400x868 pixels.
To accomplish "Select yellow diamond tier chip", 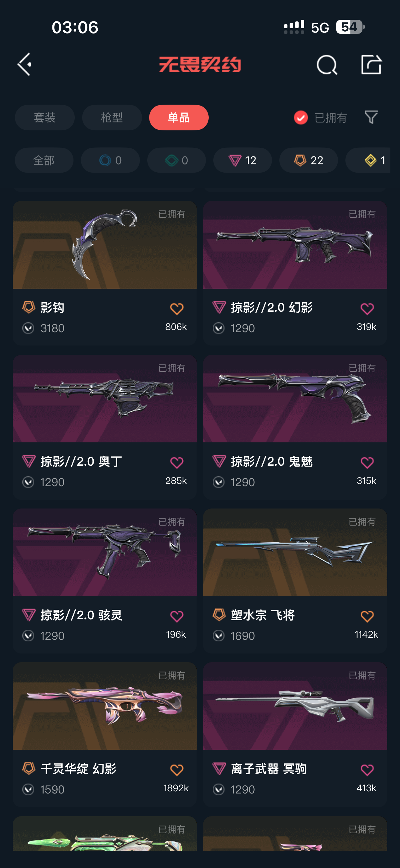I will pyautogui.click(x=369, y=160).
